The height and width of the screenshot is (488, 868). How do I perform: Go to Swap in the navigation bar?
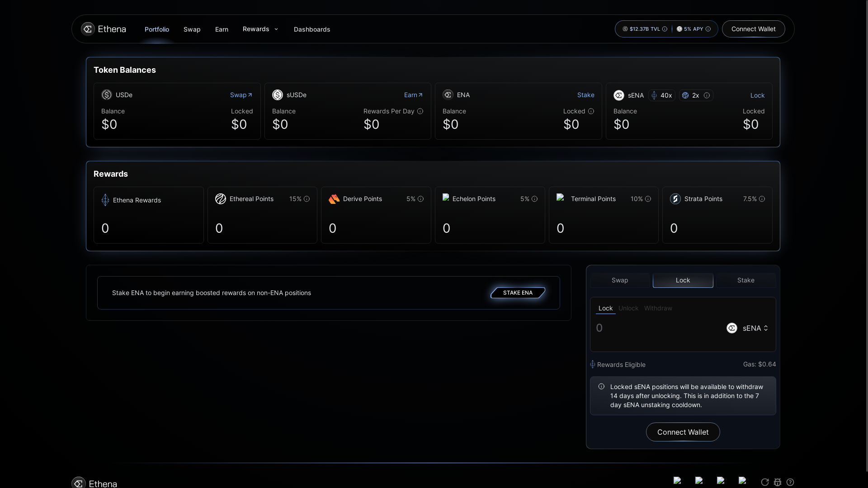pyautogui.click(x=192, y=29)
